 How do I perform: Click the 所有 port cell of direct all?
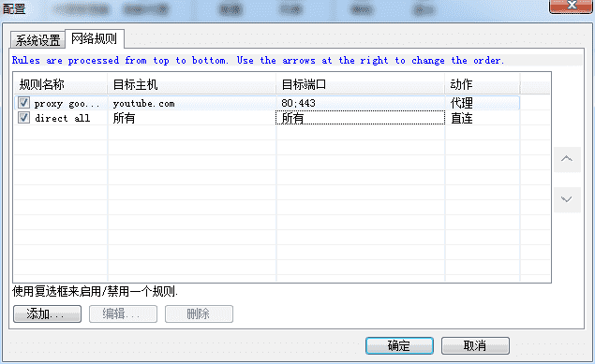[x=360, y=118]
